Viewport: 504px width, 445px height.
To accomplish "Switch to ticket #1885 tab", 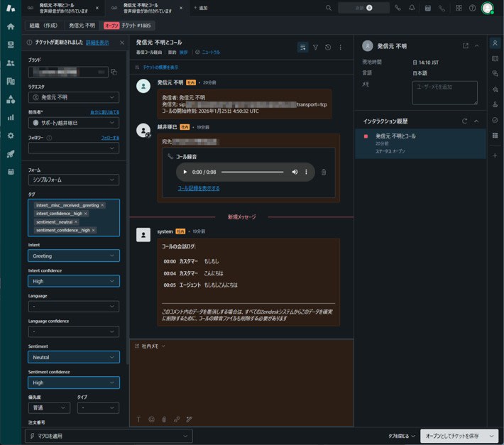I will point(126,26).
